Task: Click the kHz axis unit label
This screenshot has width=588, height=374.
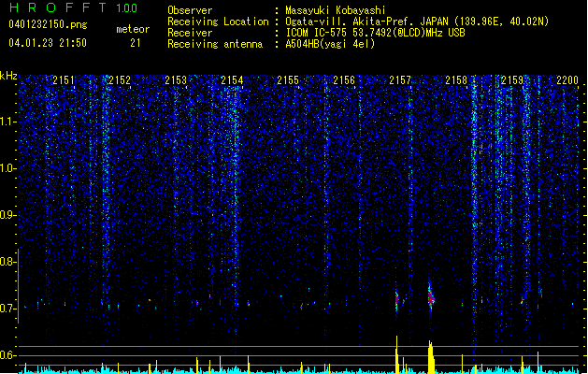Action: coord(8,76)
